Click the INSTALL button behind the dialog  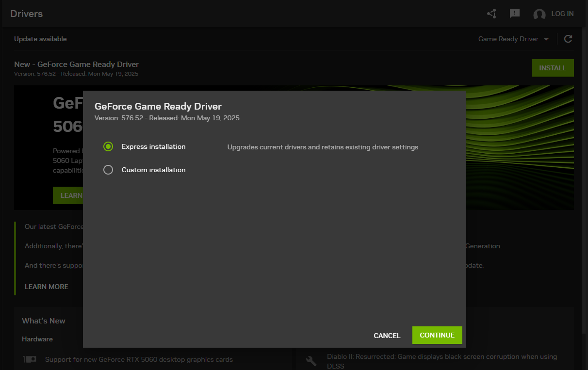(x=553, y=68)
